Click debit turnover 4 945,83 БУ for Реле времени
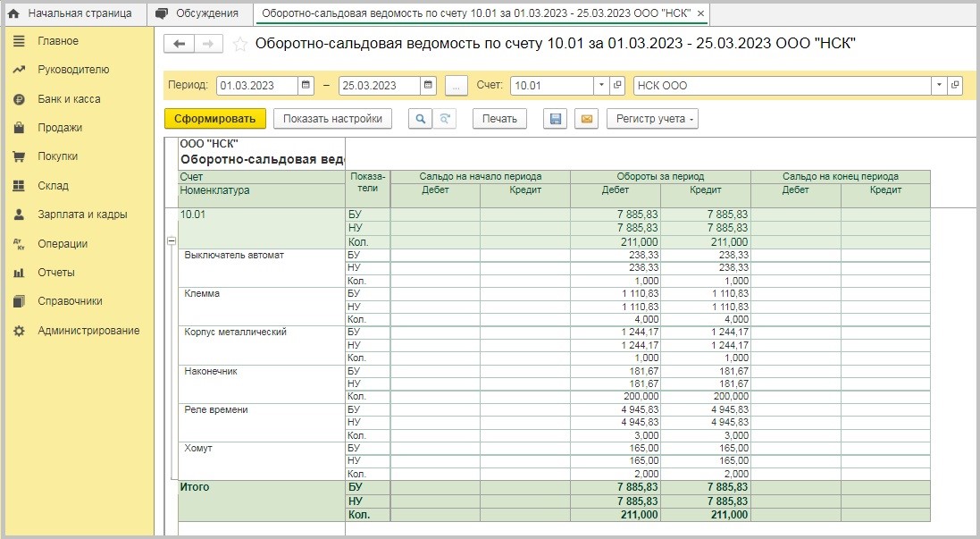Viewport: 980px width, 539px height. pyautogui.click(x=615, y=409)
